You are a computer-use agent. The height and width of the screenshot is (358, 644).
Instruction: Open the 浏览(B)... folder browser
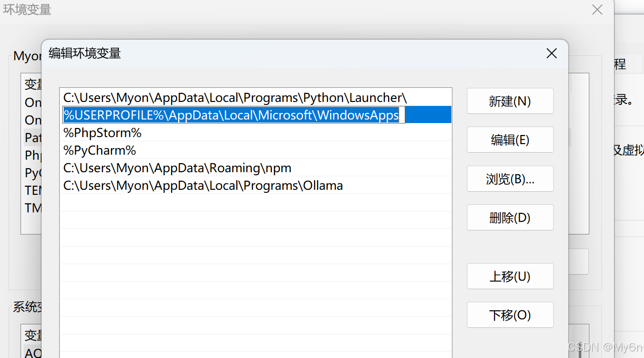coord(510,179)
